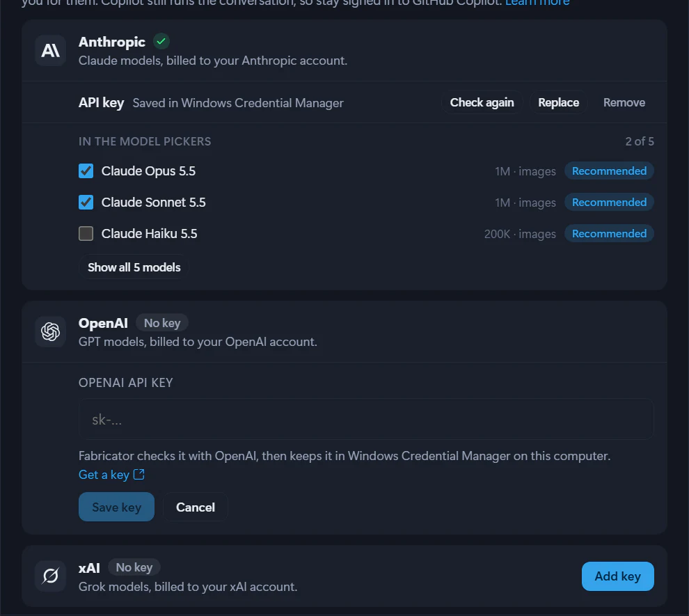
Task: Click the Save key button
Action: coord(116,507)
